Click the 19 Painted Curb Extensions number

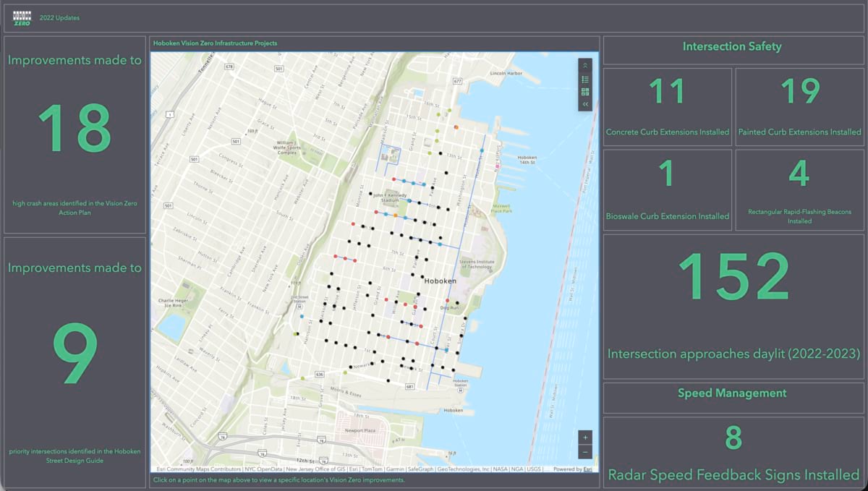800,92
